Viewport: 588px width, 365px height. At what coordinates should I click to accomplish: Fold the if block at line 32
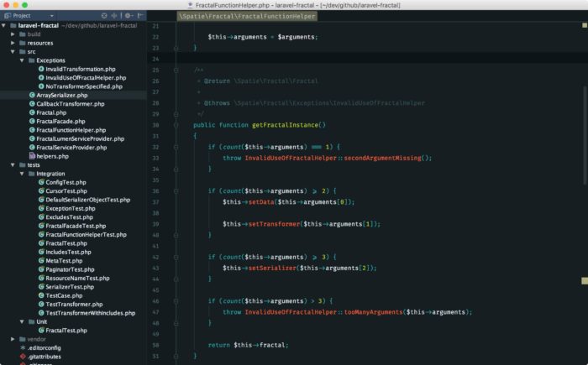tap(176, 147)
